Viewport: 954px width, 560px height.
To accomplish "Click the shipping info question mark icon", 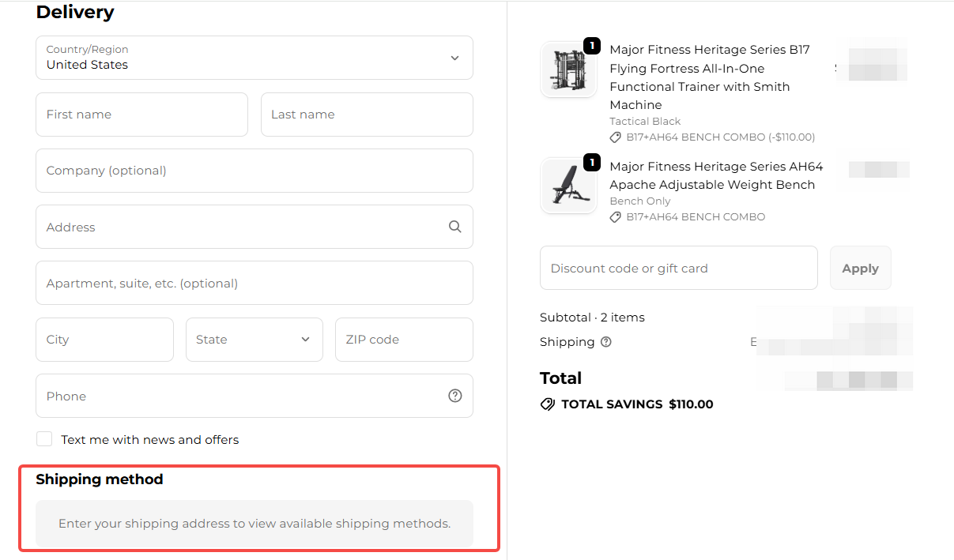I will click(606, 342).
